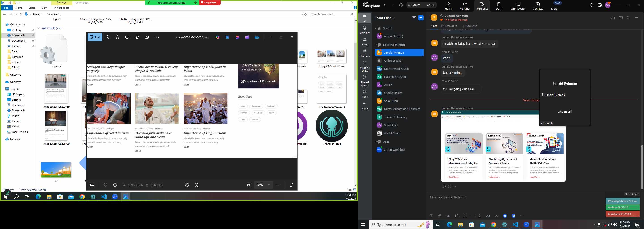Screen dimensions: 644x229
Task: Click the Open App button
Action: click(x=631, y=194)
